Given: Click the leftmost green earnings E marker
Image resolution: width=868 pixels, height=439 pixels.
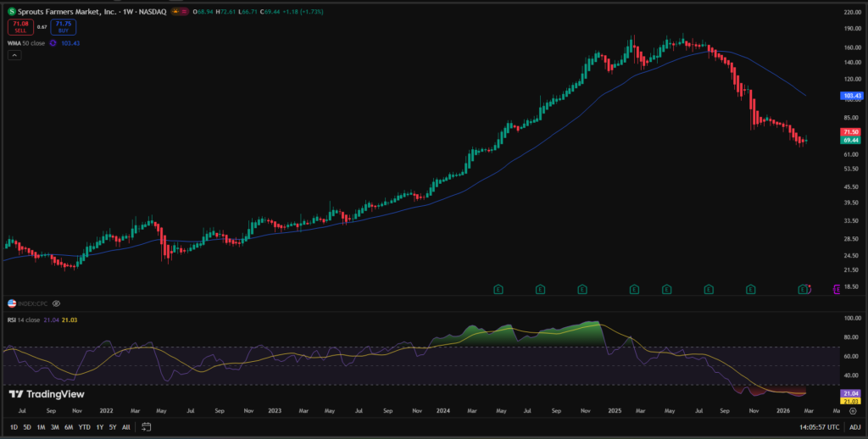Looking at the screenshot, I should [498, 290].
